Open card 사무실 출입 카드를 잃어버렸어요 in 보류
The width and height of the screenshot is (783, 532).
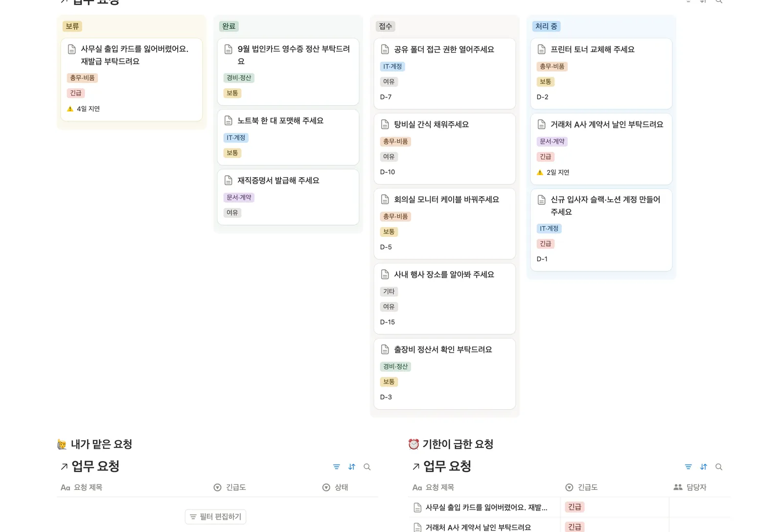coord(132,80)
